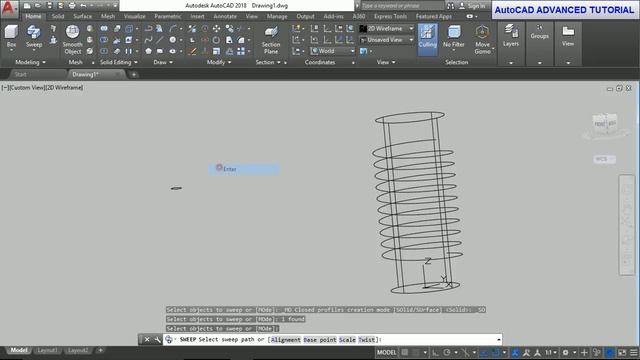
Task: Click the Solid Subtract icon in Solid Editing
Action: tap(104, 40)
